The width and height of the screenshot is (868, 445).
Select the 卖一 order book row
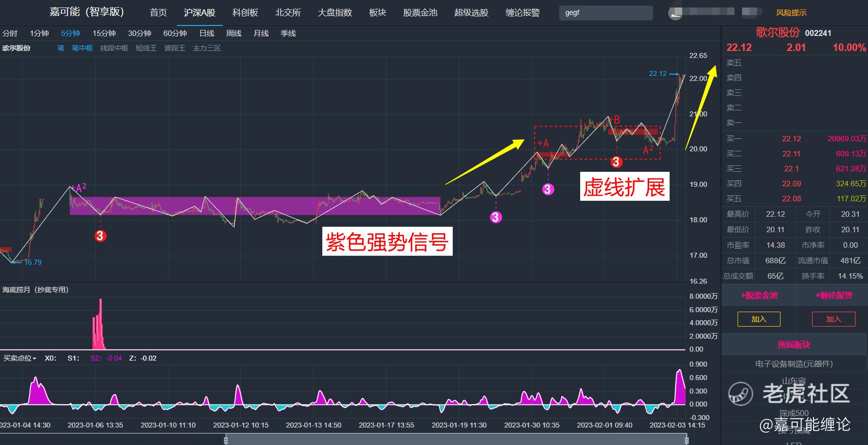(795, 123)
